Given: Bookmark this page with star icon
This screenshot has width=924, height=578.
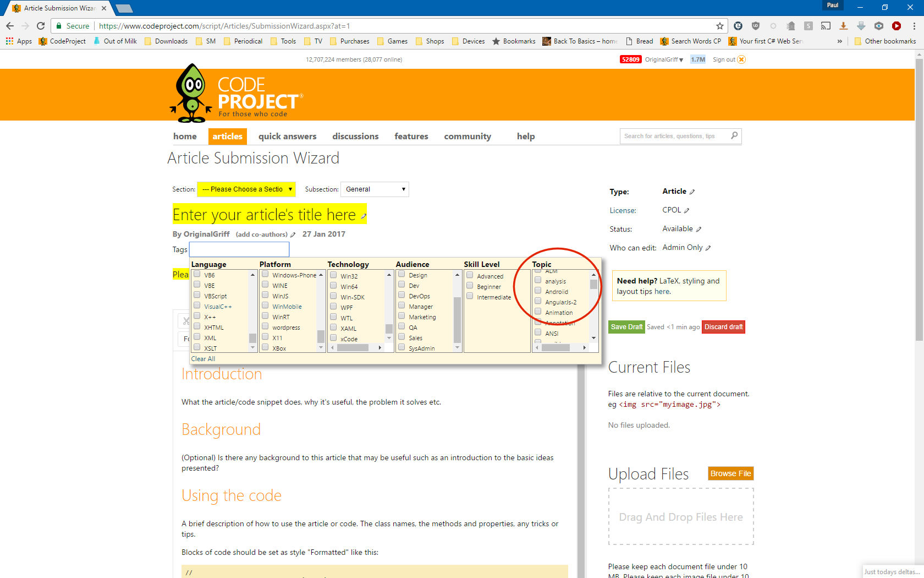Looking at the screenshot, I should click(x=720, y=26).
